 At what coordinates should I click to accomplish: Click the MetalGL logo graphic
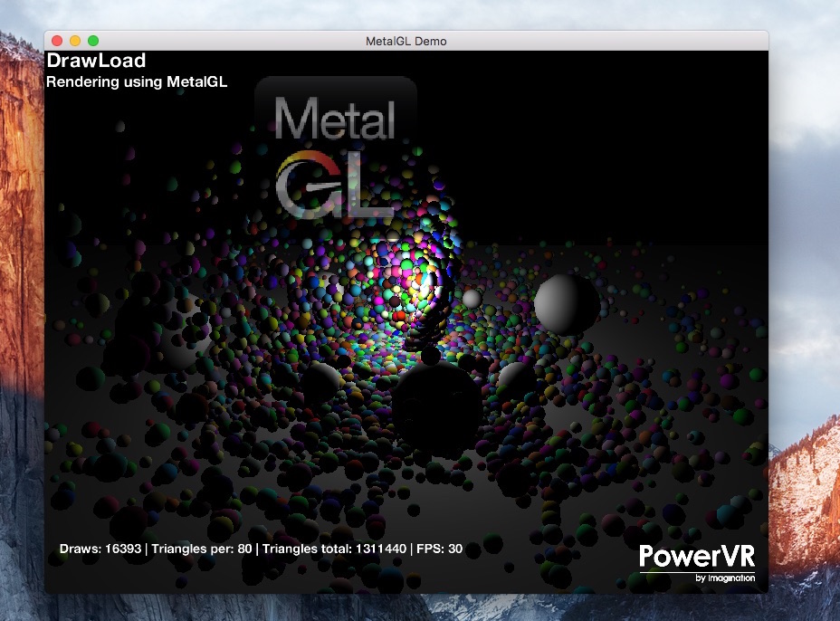pos(336,150)
